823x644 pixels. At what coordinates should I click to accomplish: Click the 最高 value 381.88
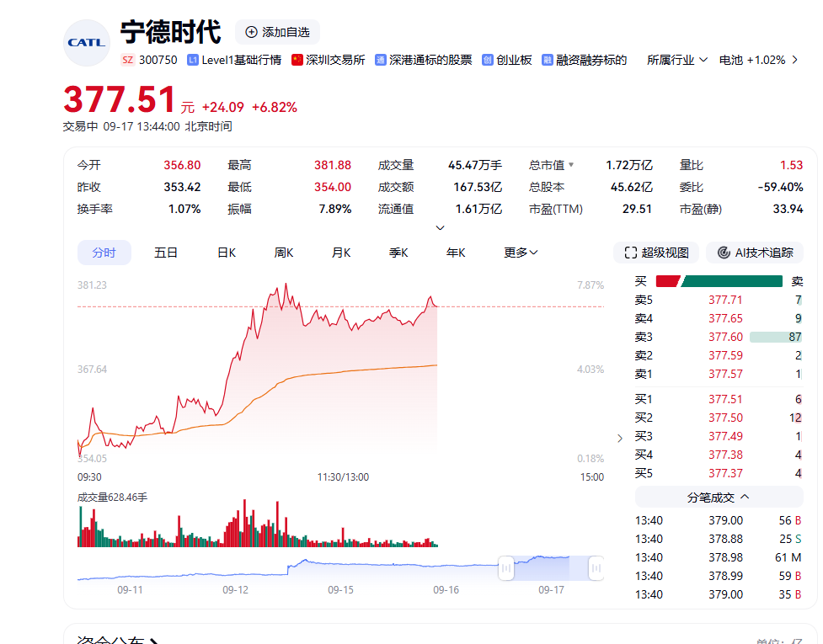333,165
